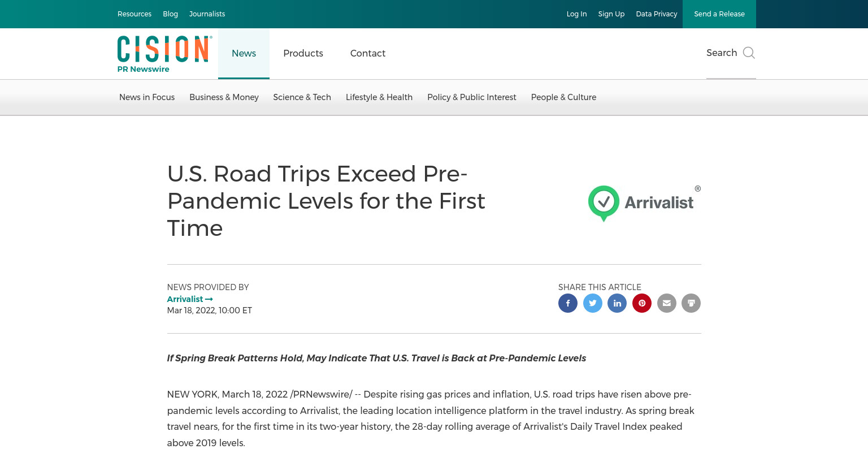Visit the Journalists page
868x466 pixels.
tap(207, 14)
